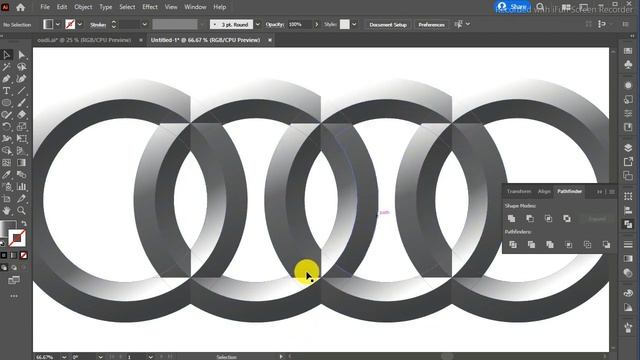Select the Paintbrush tool
This screenshot has width=640, height=360.
pos(21,103)
